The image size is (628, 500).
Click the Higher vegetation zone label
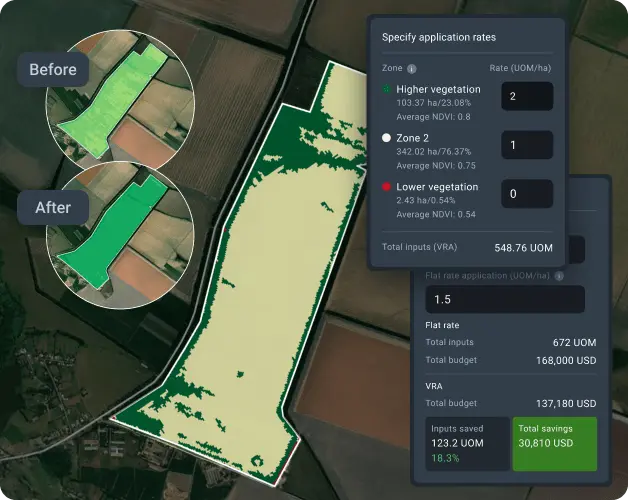click(x=438, y=90)
